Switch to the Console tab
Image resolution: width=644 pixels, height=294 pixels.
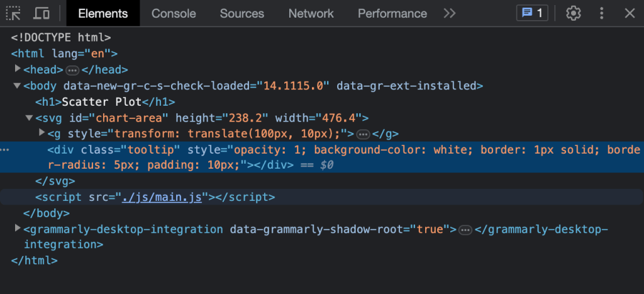174,13
